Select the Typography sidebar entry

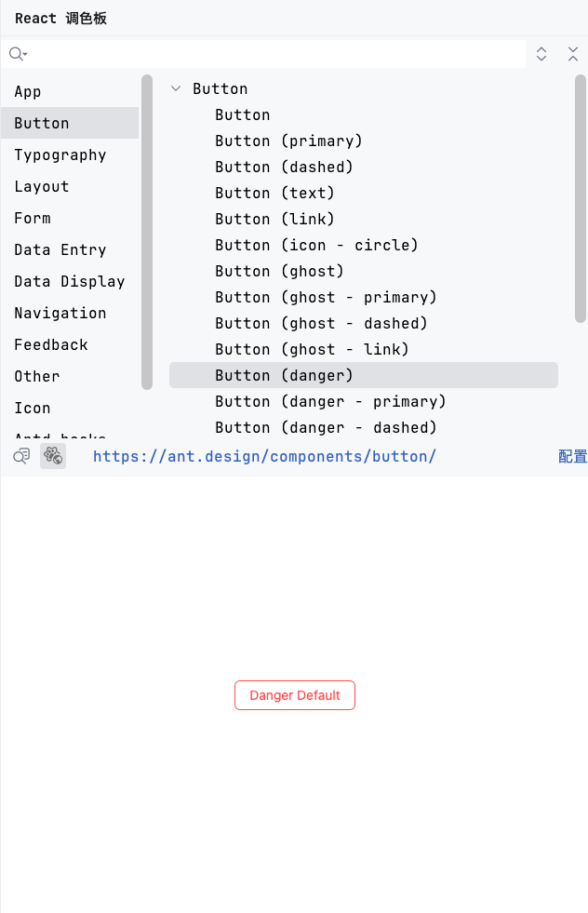(x=60, y=154)
